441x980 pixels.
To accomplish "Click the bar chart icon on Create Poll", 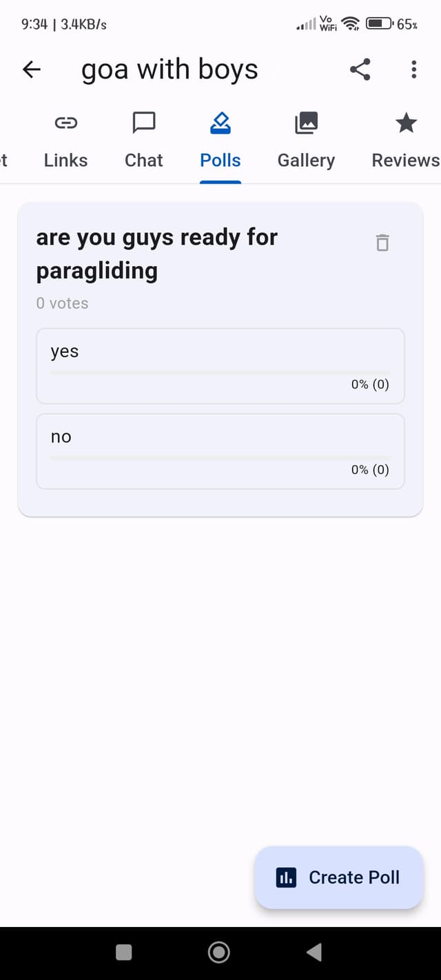I will pyautogui.click(x=286, y=877).
